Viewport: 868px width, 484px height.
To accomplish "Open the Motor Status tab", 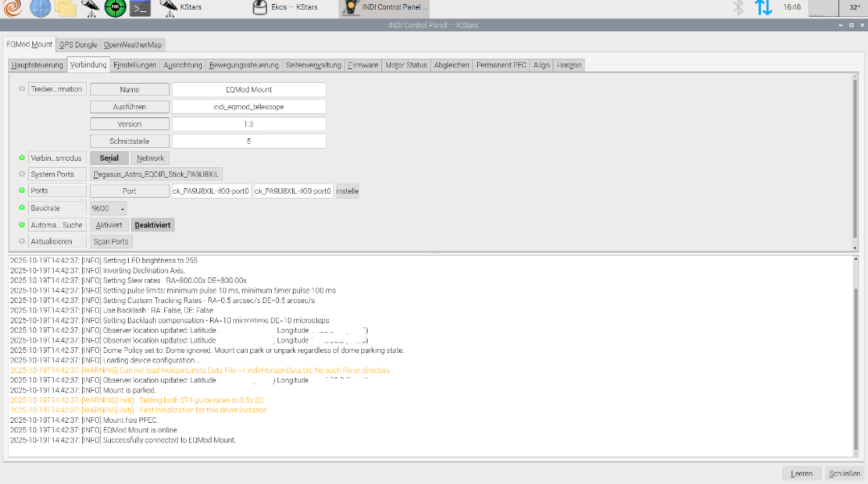I will point(406,65).
